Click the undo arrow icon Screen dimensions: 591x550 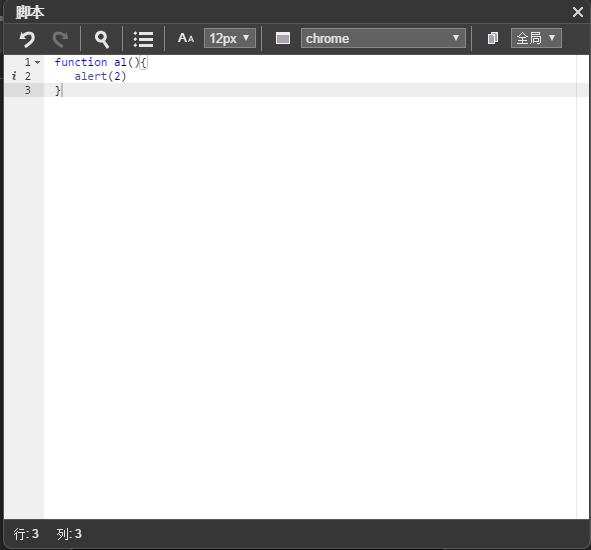(27, 38)
